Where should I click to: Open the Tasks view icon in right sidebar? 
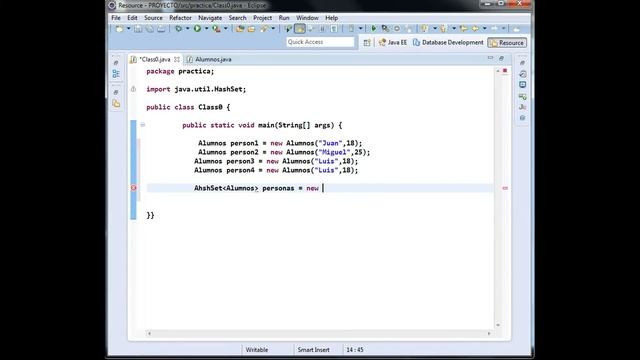(x=522, y=74)
